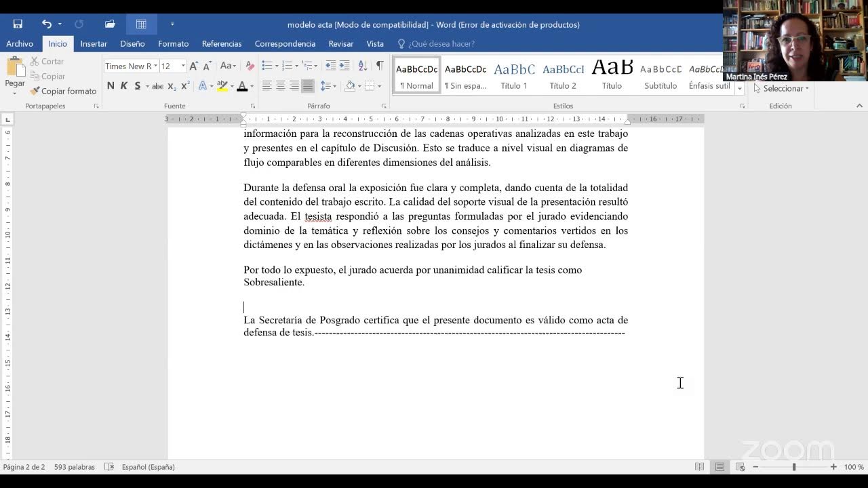Click the table icon in quick access toolbar
Screen dimensions: 868x488
(x=141, y=24)
